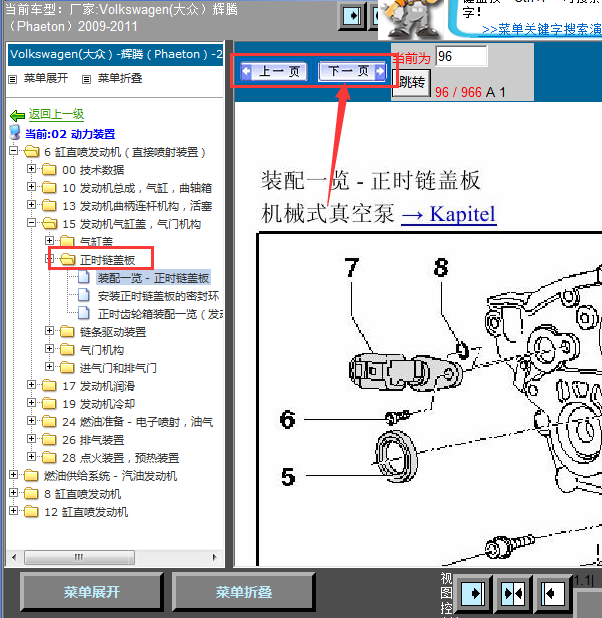Viewport: 602px width, 618px height.
Task: Collapse the 6 缸直喷发动机 tree node
Action: click(13, 151)
